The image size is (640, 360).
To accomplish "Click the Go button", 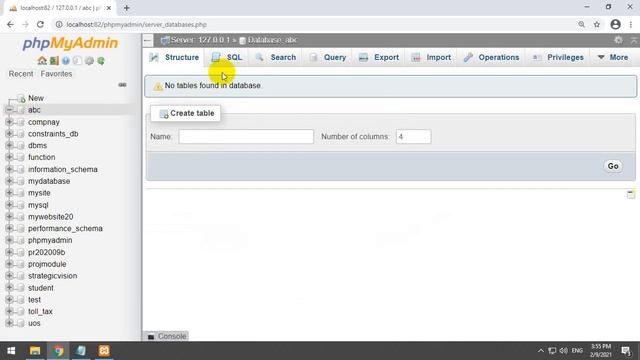I will pyautogui.click(x=613, y=166).
